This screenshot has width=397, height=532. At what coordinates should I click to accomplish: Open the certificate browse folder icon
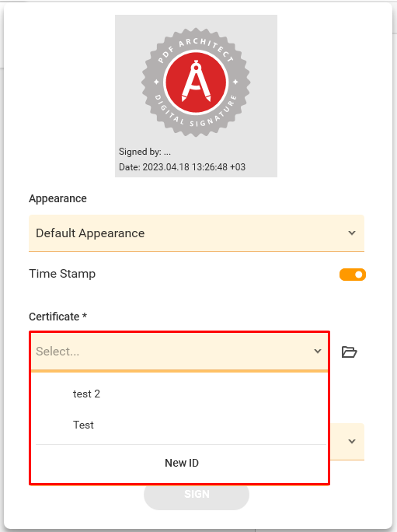(x=349, y=352)
